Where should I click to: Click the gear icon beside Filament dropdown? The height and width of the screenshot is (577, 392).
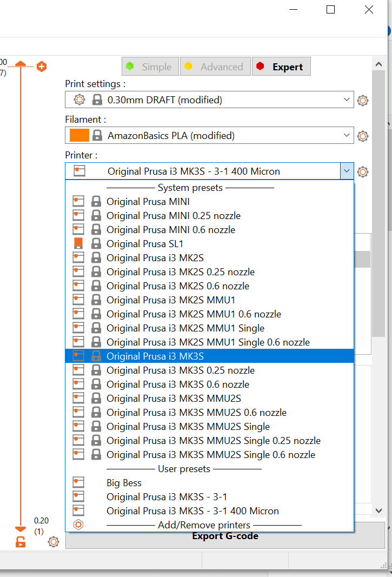[x=363, y=136]
